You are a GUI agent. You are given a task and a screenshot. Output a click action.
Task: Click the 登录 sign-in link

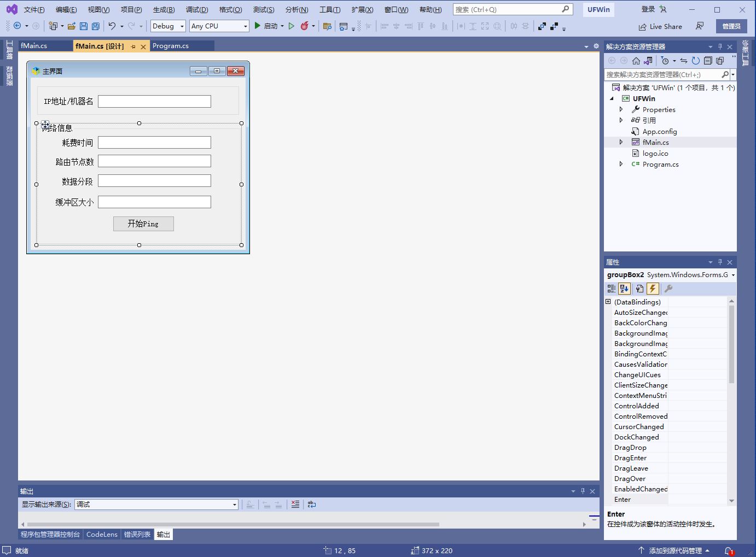click(x=648, y=9)
